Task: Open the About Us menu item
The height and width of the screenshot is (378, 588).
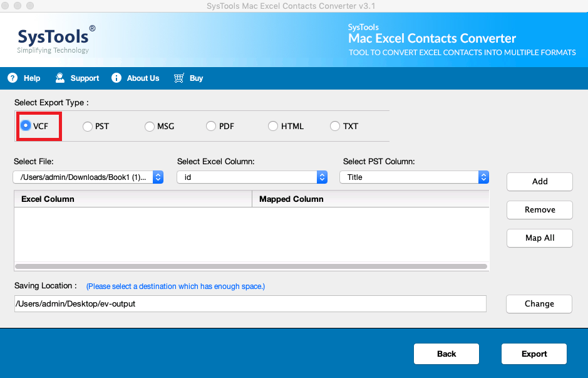Action: coord(143,78)
